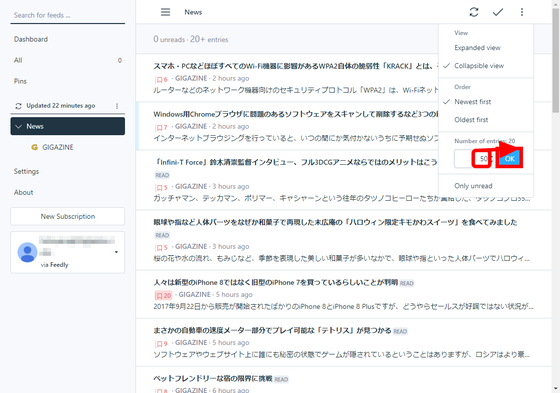Image resolution: width=560 pixels, height=393 pixels.
Task: Click the 'via Feedly' account label
Action: point(54,265)
